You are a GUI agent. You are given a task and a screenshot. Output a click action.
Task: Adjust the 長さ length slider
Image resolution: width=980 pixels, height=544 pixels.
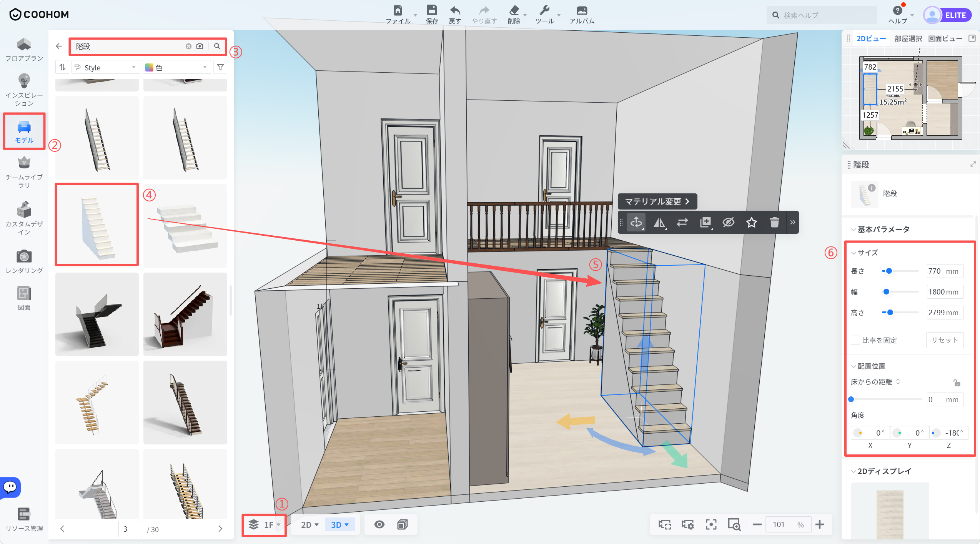tap(900, 271)
